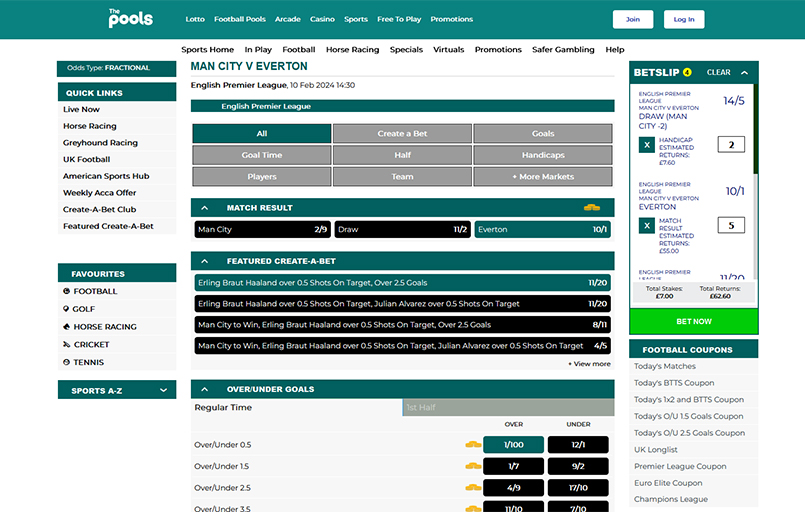Click betslip count badge showing 4
This screenshot has width=805, height=512.
pyautogui.click(x=687, y=72)
